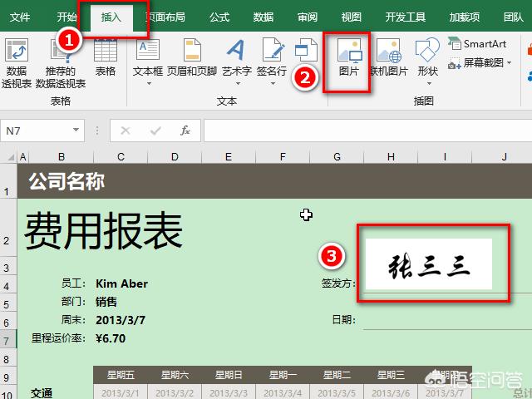This screenshot has height=399, width=532.
Task: Insert a SmartArt graphic
Action: (477, 43)
